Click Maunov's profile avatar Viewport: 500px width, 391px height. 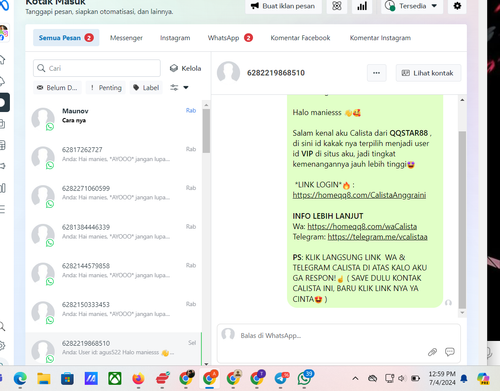43,119
